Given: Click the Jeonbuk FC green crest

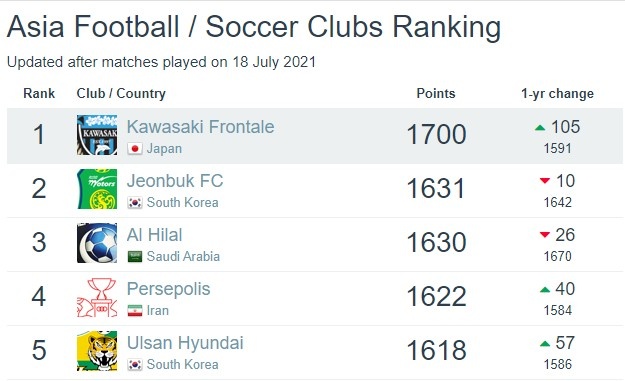Looking at the screenshot, I should [97, 189].
